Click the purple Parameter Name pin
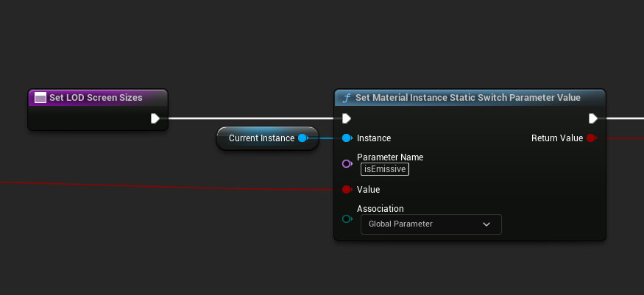 [347, 164]
